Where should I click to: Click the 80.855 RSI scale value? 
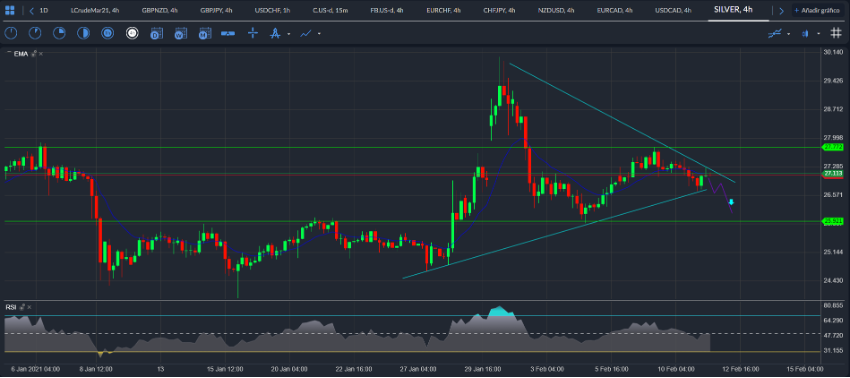click(x=832, y=306)
